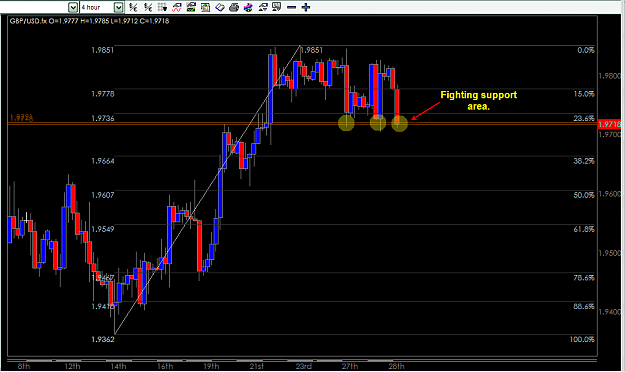Click the first currency pair percent icon
This screenshot has height=372, width=625.
(133, 7)
